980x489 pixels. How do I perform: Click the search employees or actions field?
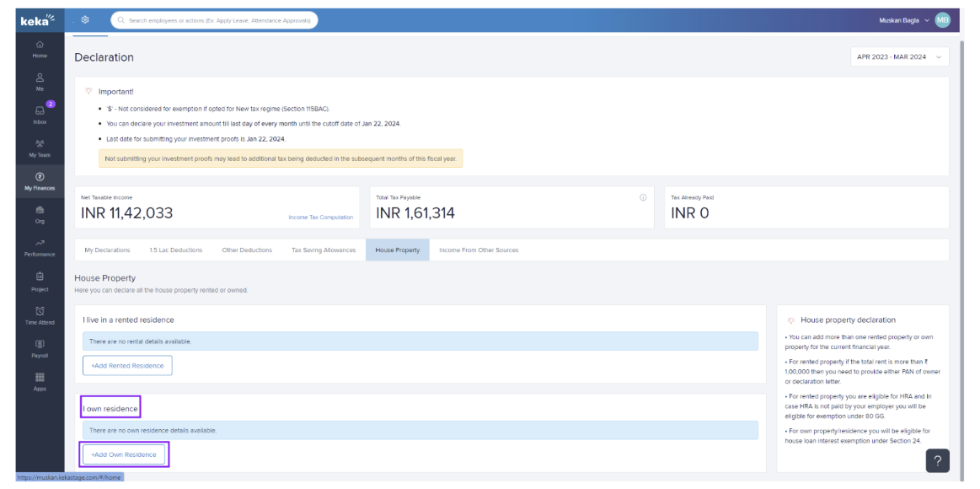(215, 20)
